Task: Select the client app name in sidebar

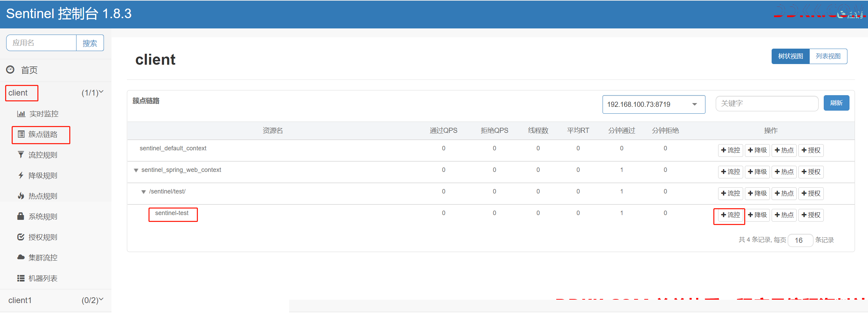Action: (18, 93)
